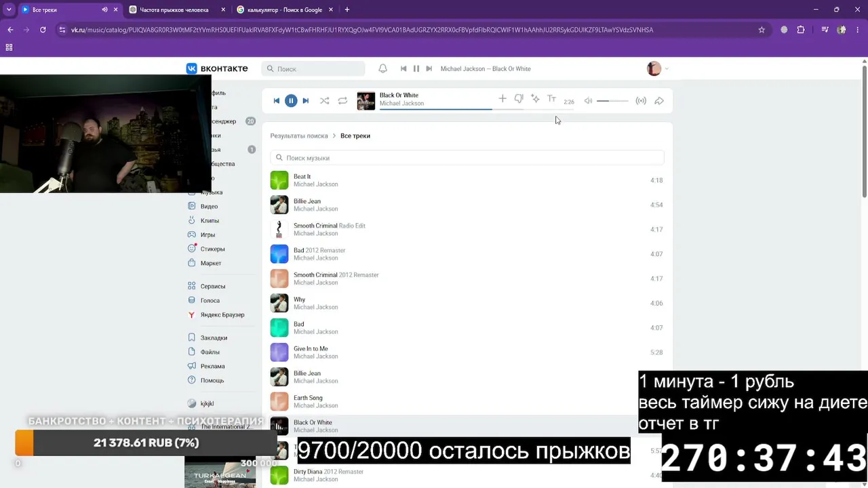Open a new browser tab
Viewport: 868px width, 488px height.
coord(347,9)
